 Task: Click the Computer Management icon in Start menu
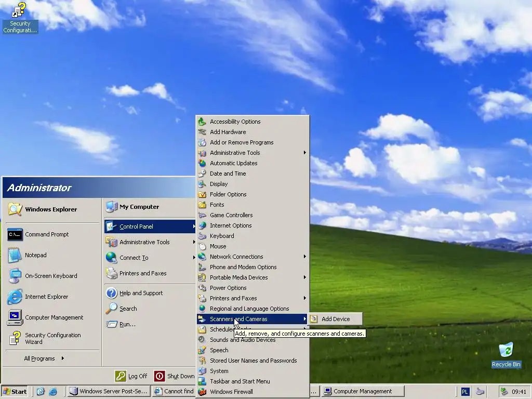(x=15, y=317)
